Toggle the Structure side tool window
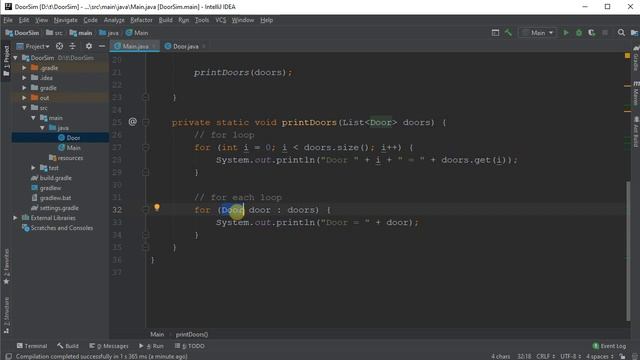 [x=6, y=315]
